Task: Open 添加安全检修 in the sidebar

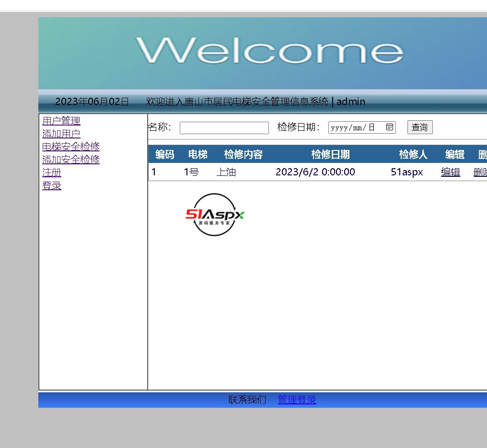Action: [71, 160]
